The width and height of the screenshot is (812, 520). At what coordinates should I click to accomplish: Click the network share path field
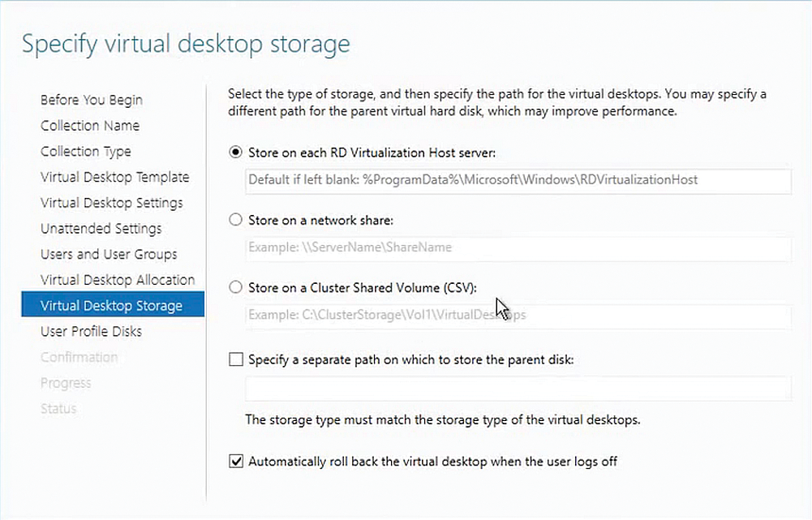click(518, 247)
